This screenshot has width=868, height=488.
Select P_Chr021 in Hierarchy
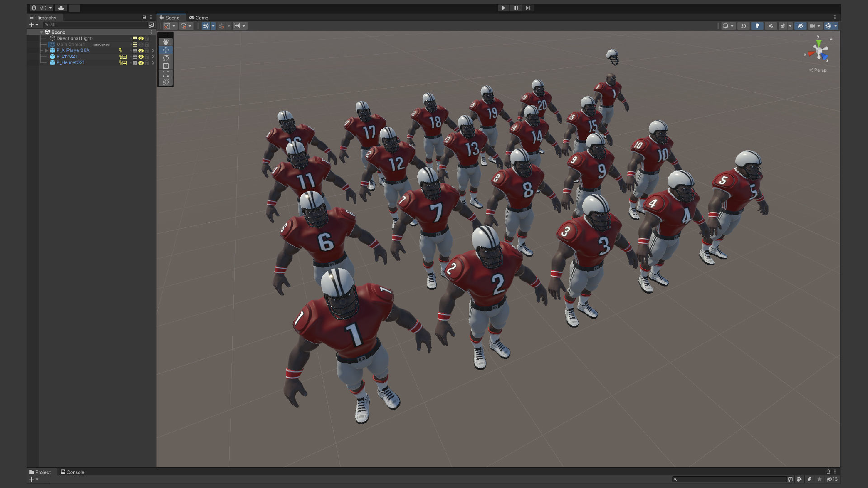pos(66,56)
